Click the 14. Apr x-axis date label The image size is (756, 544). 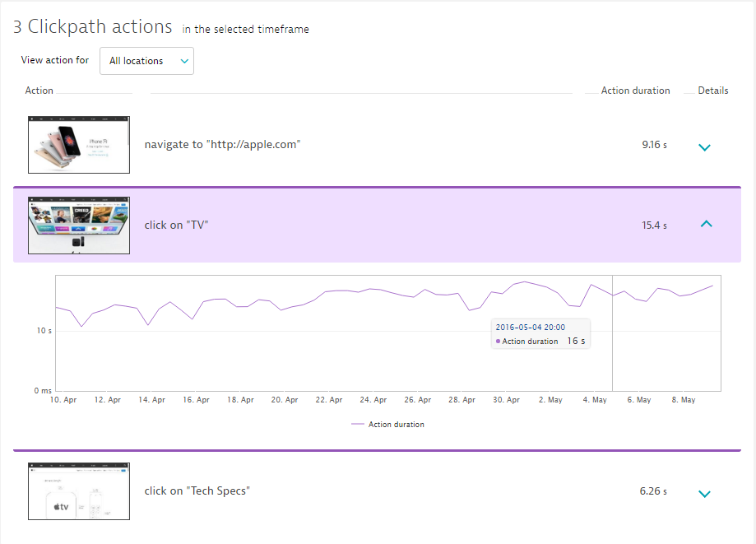click(x=152, y=400)
